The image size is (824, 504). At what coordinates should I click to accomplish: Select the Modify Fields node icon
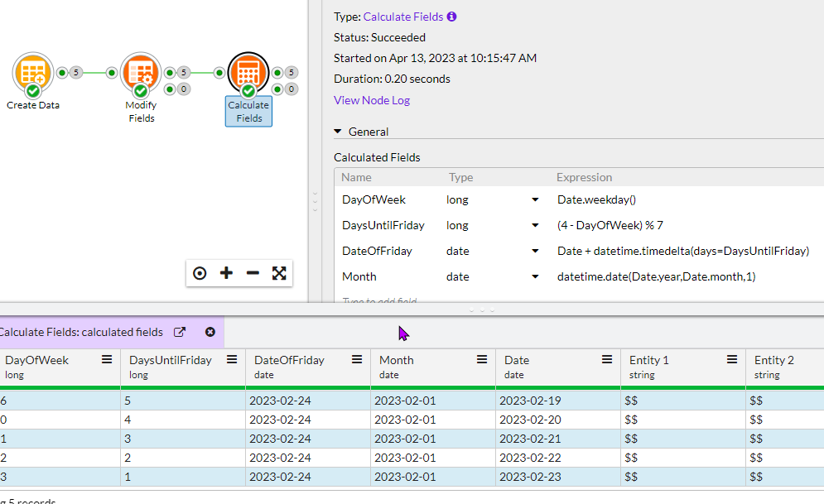coord(140,74)
